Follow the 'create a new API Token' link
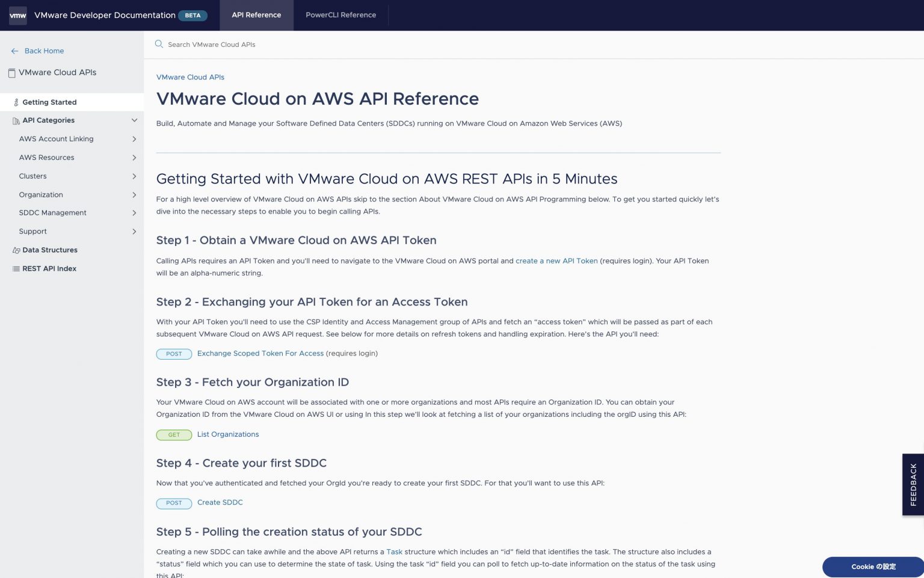Image resolution: width=924 pixels, height=578 pixels. point(556,261)
